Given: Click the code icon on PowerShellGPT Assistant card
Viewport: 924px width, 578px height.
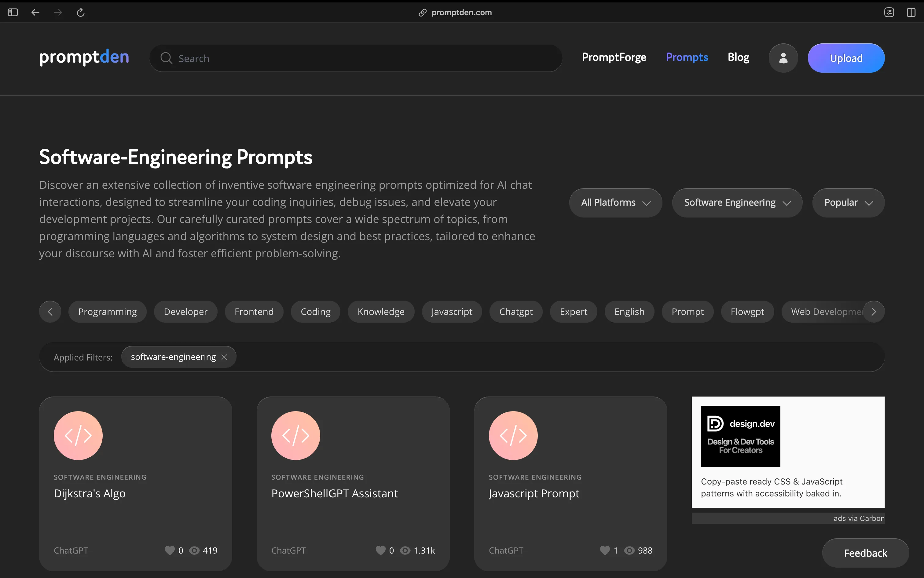Looking at the screenshot, I should 295,435.
